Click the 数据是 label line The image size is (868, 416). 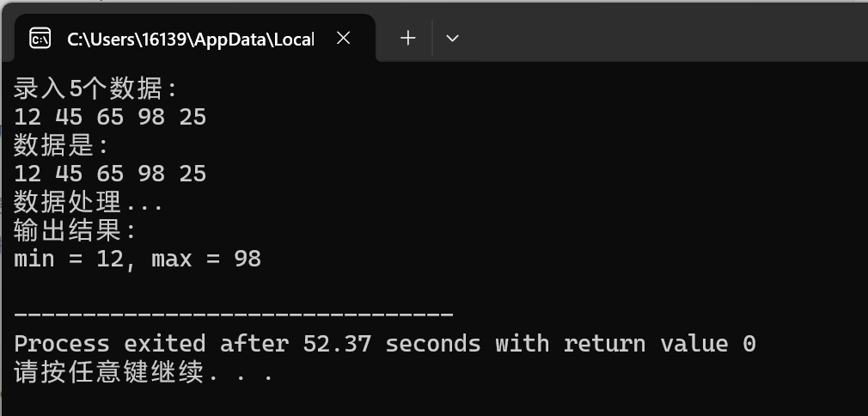pyautogui.click(x=61, y=145)
